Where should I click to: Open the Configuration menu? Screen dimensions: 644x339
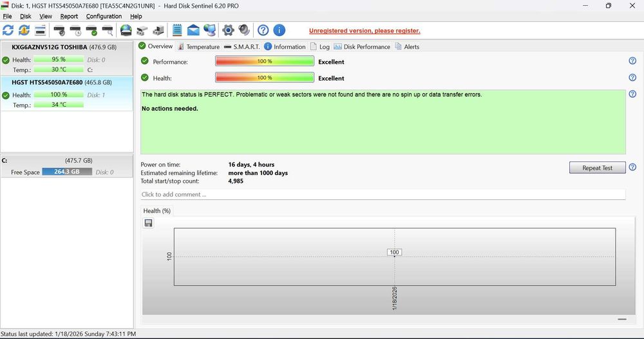[x=104, y=17]
